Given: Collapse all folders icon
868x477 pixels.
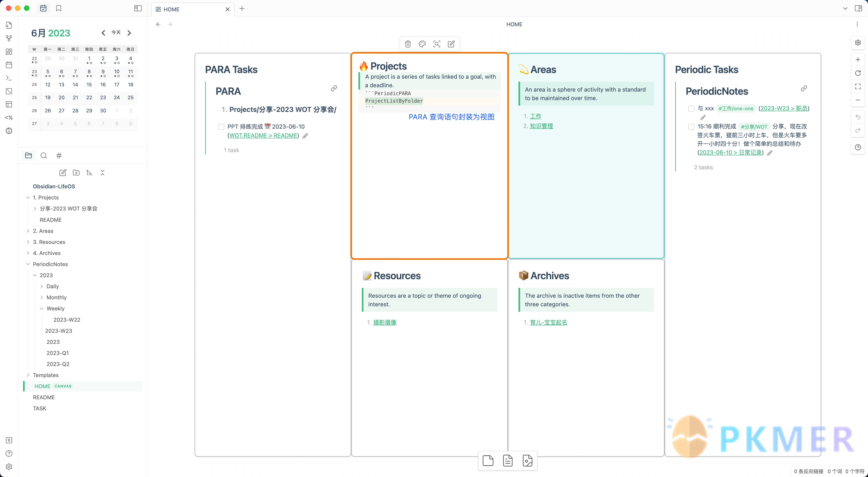Looking at the screenshot, I should [102, 172].
